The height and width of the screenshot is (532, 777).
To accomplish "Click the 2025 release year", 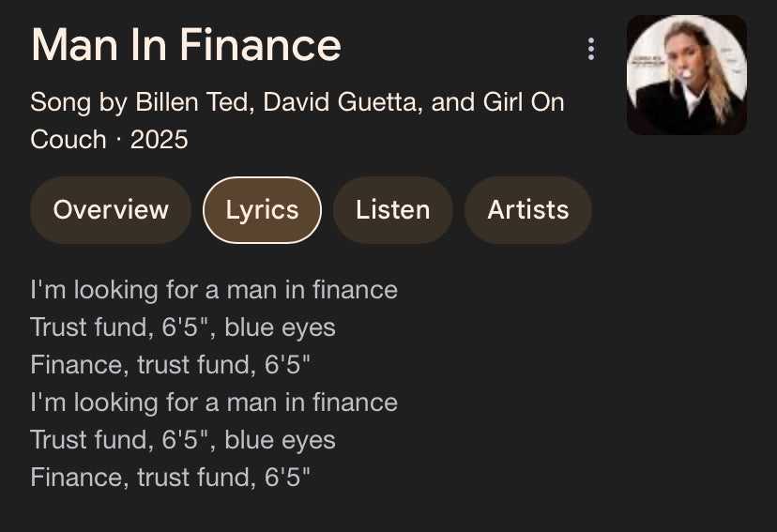I will [160, 140].
